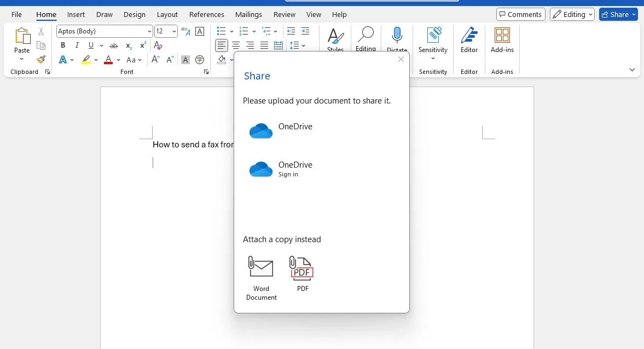Switch to the Design tab
644x349 pixels.
pyautogui.click(x=134, y=14)
